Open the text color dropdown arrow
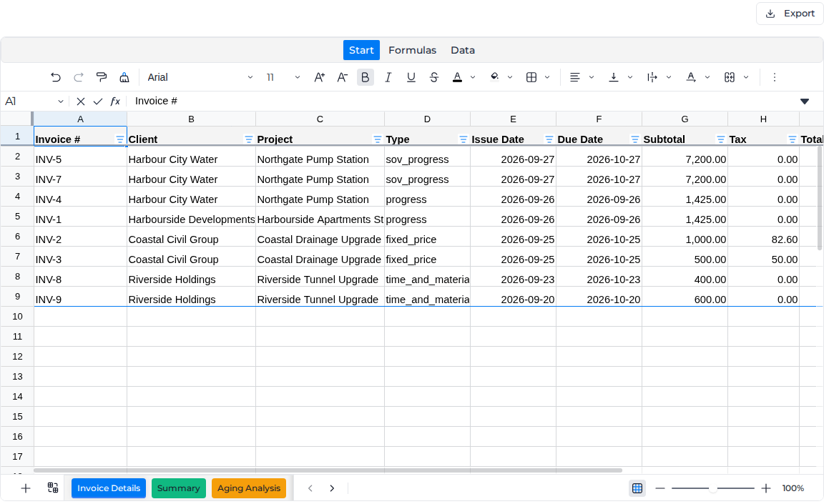 point(472,77)
